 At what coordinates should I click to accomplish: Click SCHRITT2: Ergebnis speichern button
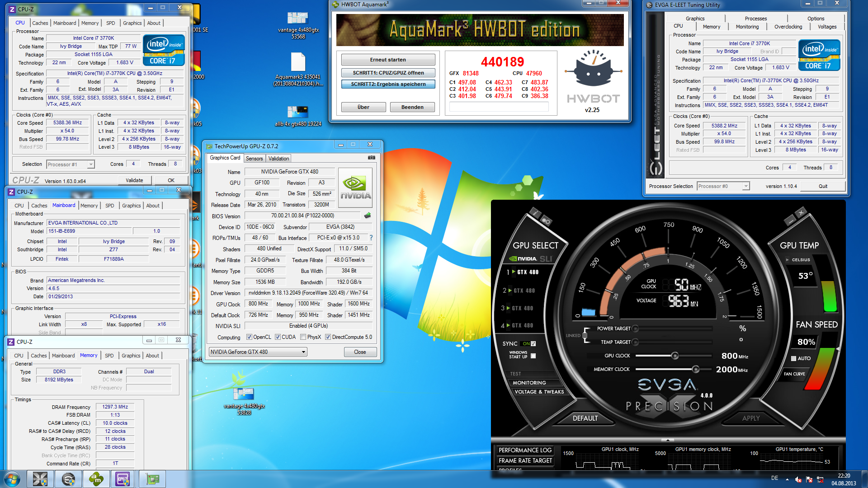[x=388, y=84]
